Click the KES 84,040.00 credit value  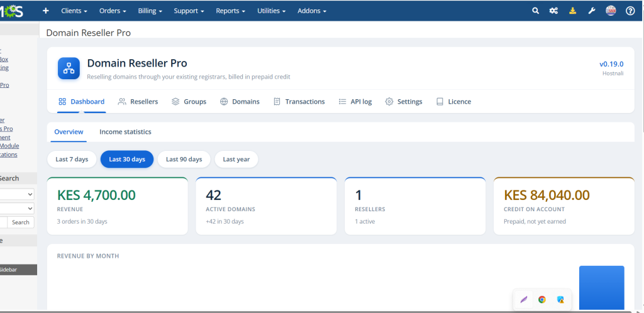547,195
